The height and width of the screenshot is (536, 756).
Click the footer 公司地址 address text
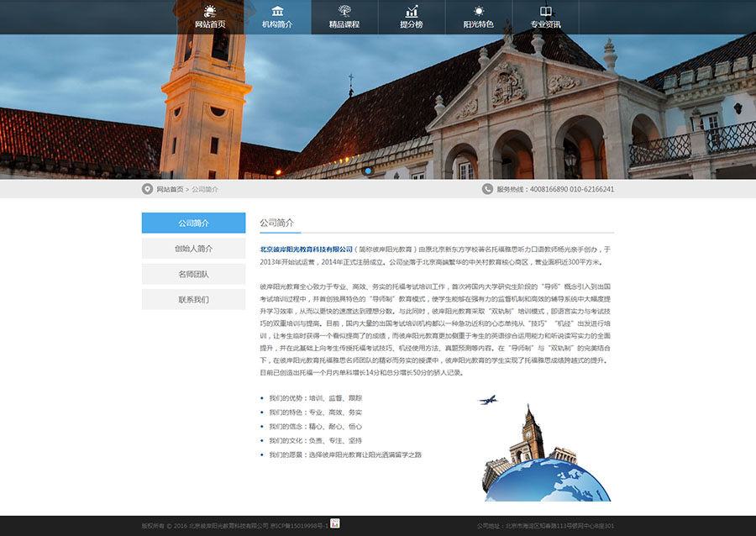[545, 526]
